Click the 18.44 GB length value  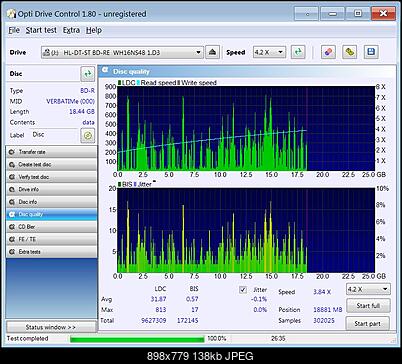82,112
